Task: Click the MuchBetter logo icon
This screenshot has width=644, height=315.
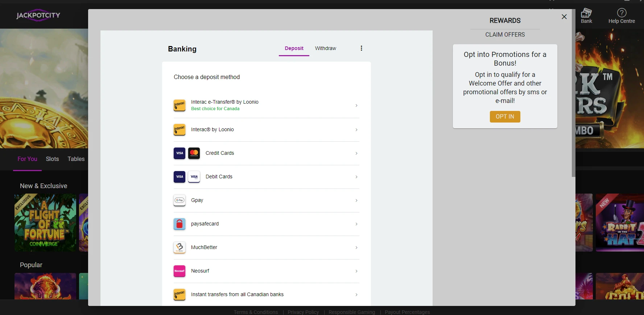Action: click(x=179, y=248)
